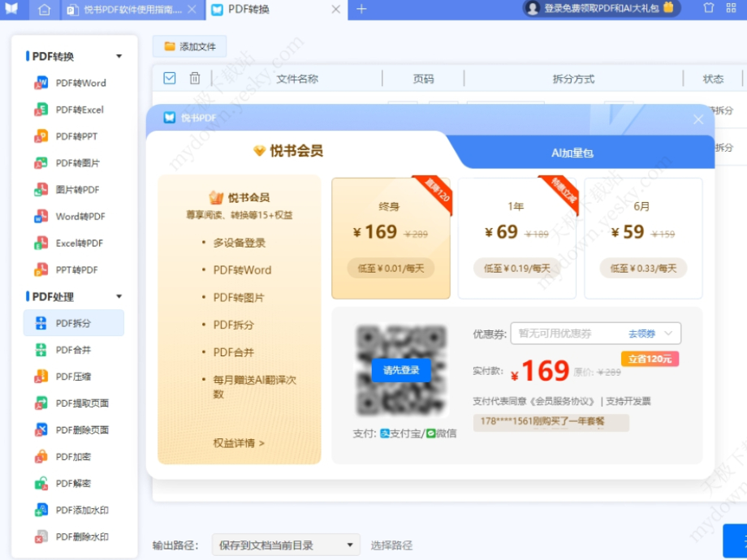Image resolution: width=747 pixels, height=560 pixels.
Task: Click the trash delete icon in file table header
Action: point(194,78)
